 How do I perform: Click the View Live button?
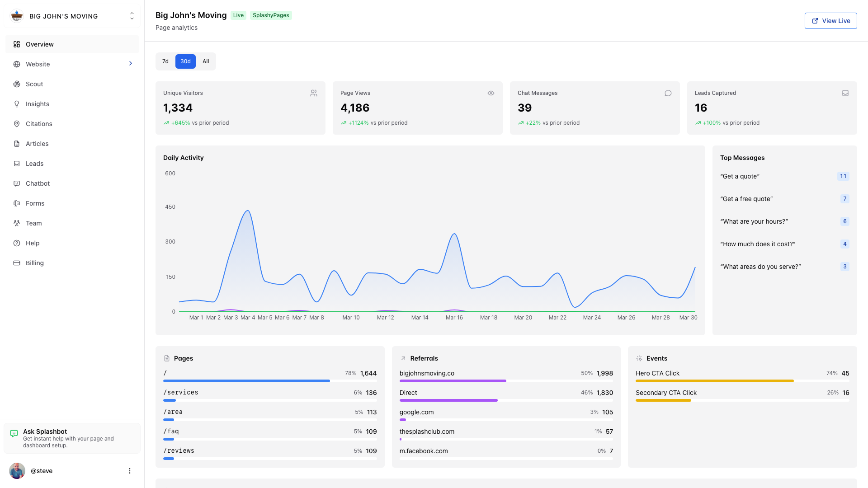831,20
